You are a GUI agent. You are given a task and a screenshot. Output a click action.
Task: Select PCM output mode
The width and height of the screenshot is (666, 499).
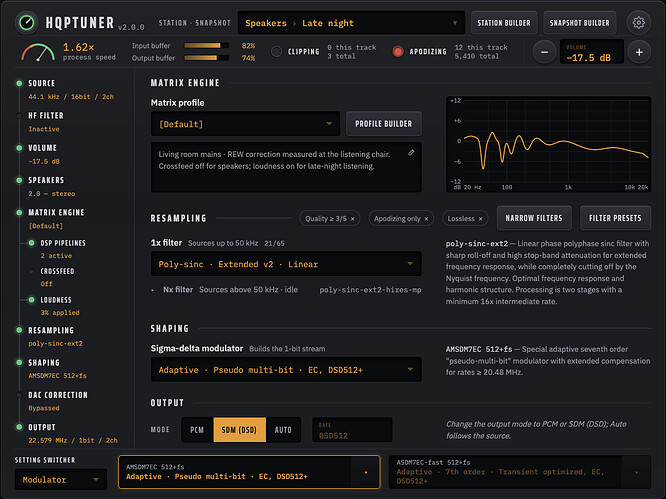197,430
